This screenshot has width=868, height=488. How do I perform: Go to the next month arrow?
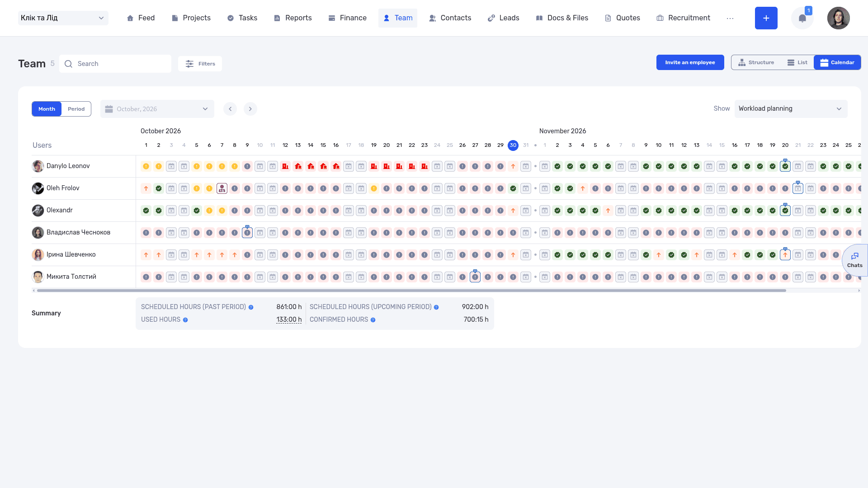(250, 109)
